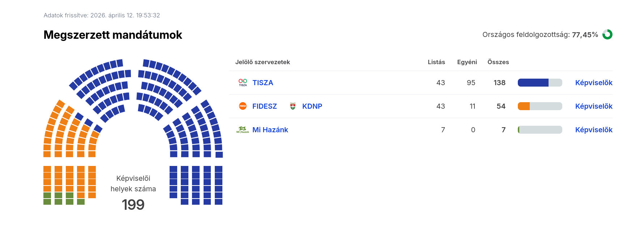The height and width of the screenshot is (229, 644).
Task: Open the TISZA party link
Action: (x=263, y=83)
